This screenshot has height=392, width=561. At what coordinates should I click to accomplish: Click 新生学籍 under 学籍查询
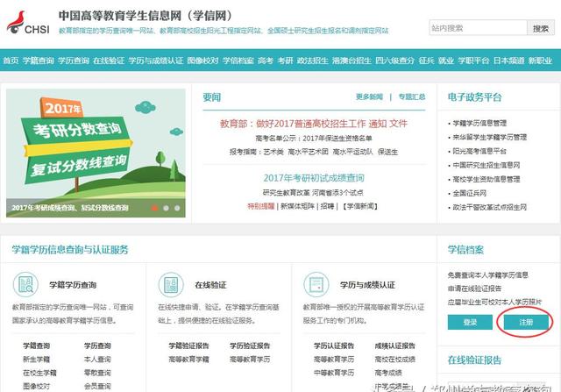(x=36, y=359)
